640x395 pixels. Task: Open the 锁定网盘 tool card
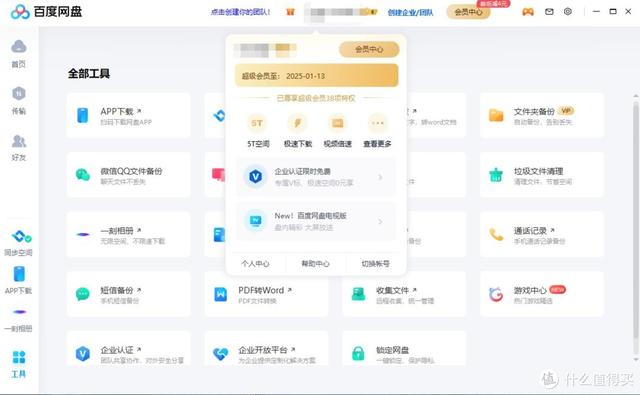coord(404,349)
